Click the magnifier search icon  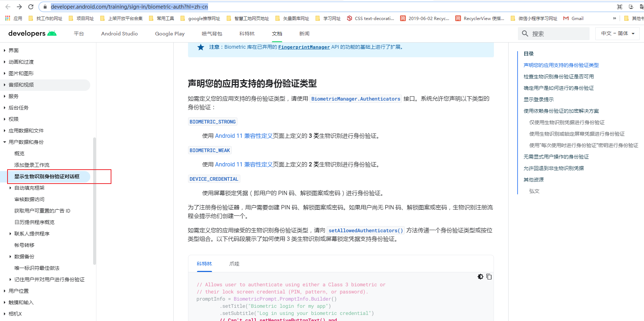tap(525, 34)
